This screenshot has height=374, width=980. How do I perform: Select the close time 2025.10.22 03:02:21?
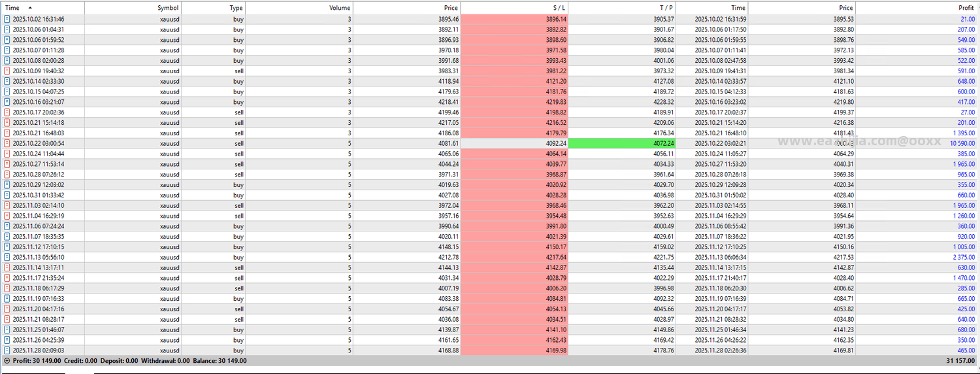721,143
